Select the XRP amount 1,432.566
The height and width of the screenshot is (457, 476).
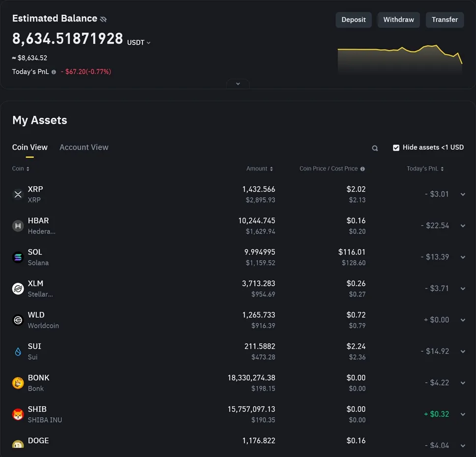258,189
